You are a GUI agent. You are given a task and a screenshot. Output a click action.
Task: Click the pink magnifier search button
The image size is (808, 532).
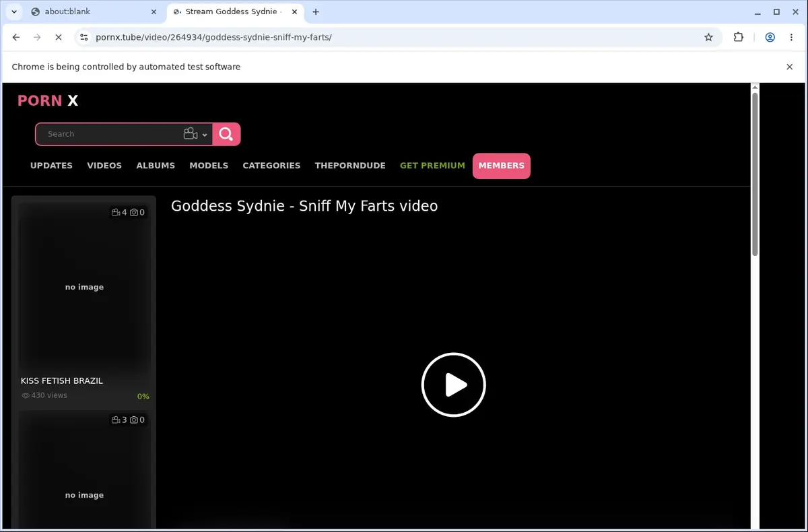(x=226, y=134)
